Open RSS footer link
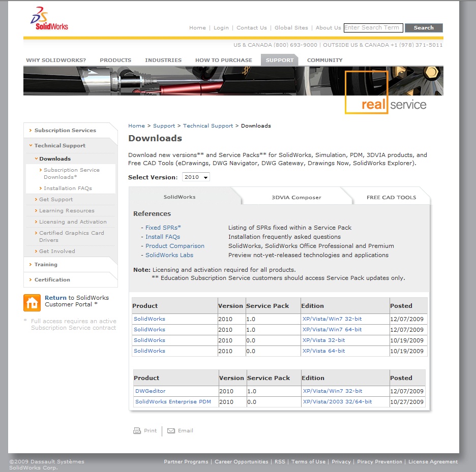476x472 pixels. coord(280,462)
